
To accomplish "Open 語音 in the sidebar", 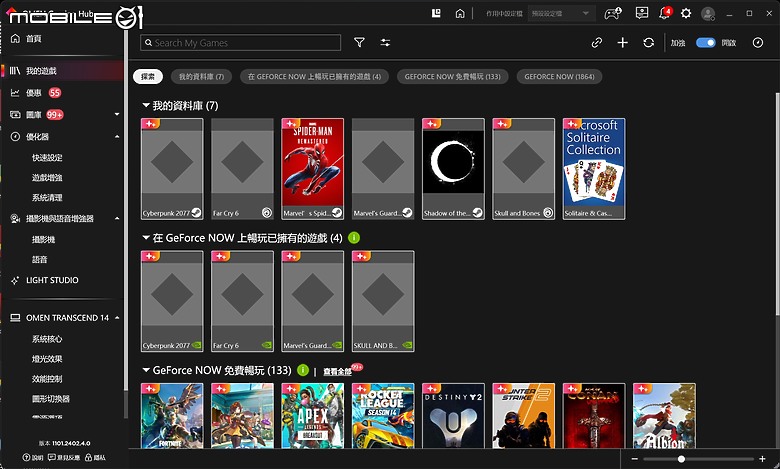I will click(39, 259).
